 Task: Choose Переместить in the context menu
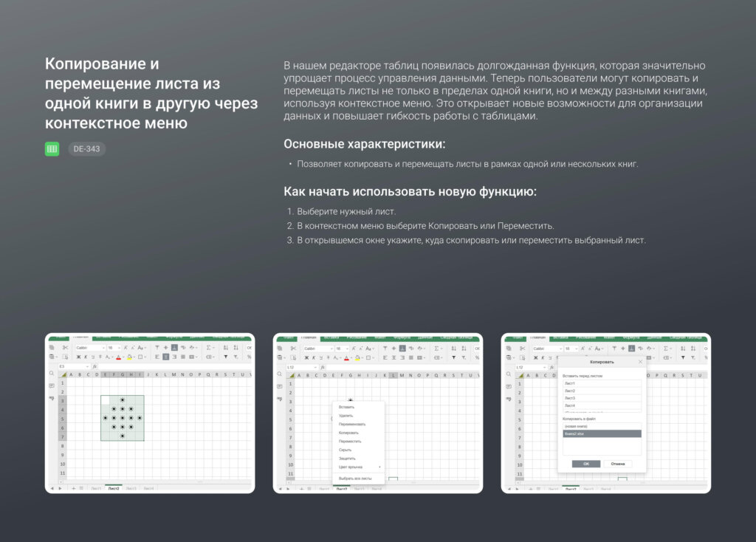[x=351, y=441]
